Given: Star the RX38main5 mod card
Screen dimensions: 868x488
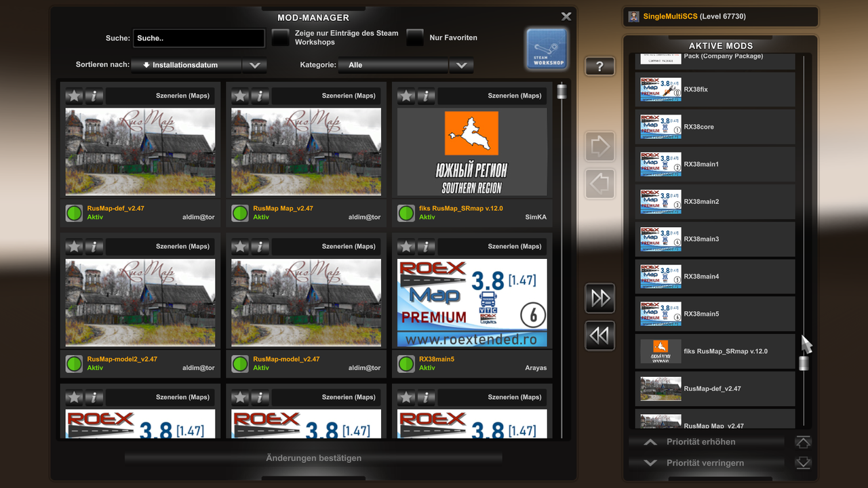Looking at the screenshot, I should tap(406, 246).
